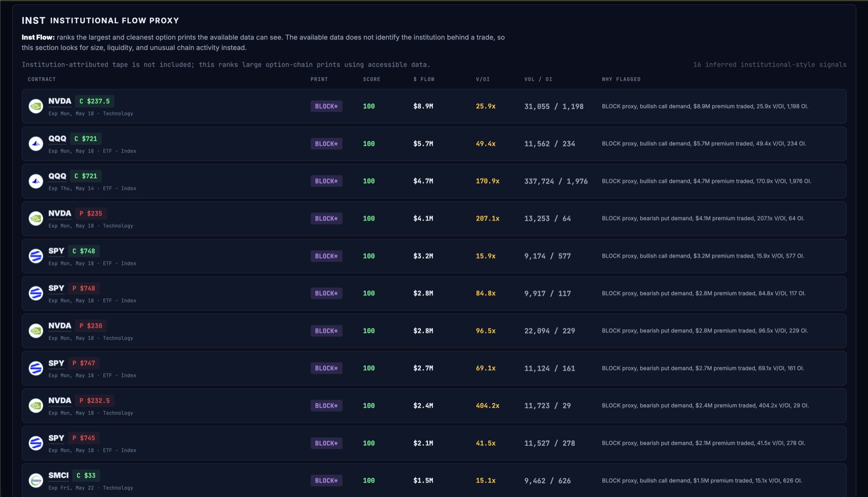868x497 pixels.
Task: Click the V/OI column header
Action: click(483, 79)
